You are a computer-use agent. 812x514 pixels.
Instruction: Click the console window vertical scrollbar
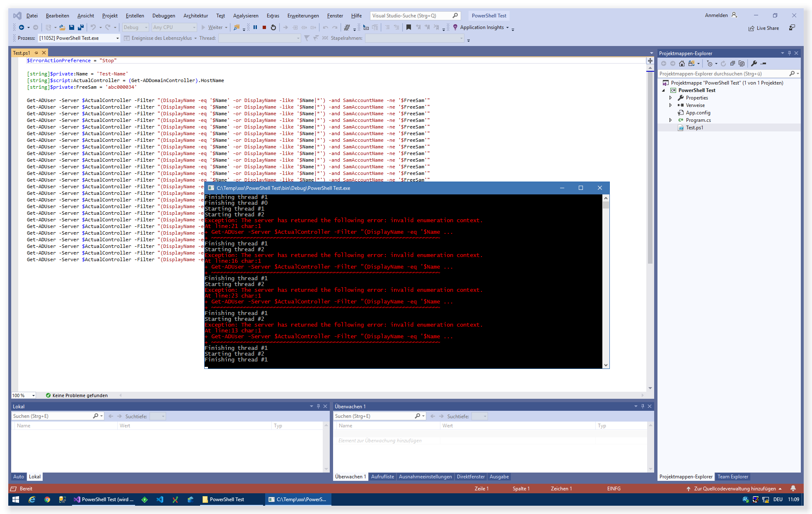tap(606, 282)
